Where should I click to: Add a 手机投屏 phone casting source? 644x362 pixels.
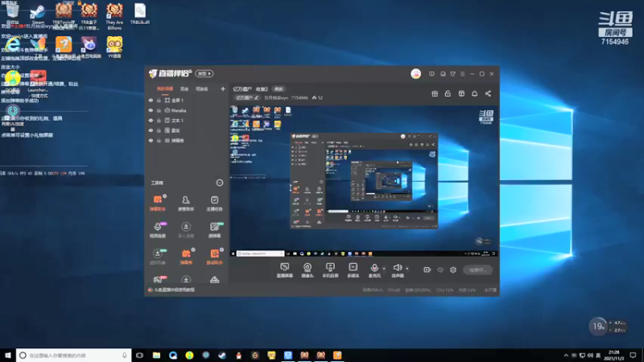pos(330,270)
